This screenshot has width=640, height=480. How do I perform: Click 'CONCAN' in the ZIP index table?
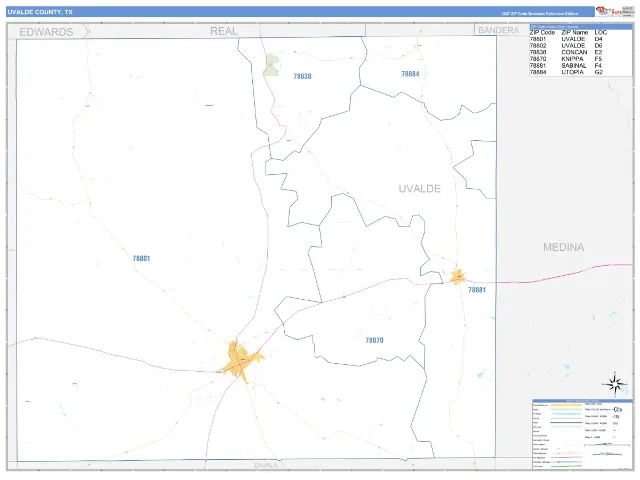[x=574, y=52]
